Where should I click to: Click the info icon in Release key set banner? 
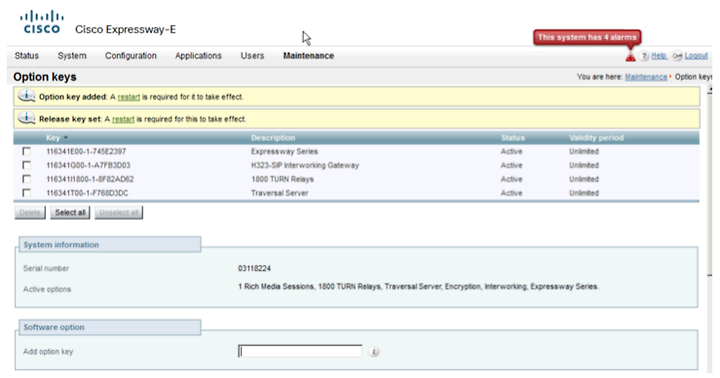click(27, 118)
